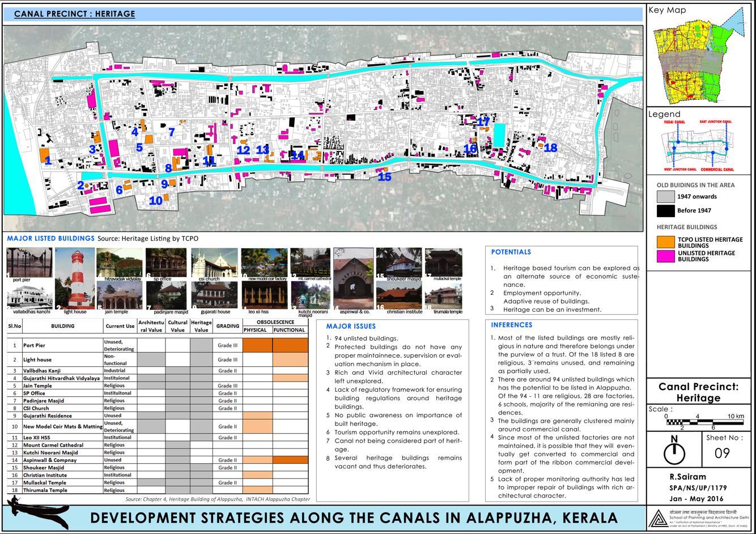Open the aspinwall & co. photo
756x534 pixels.
point(354,278)
